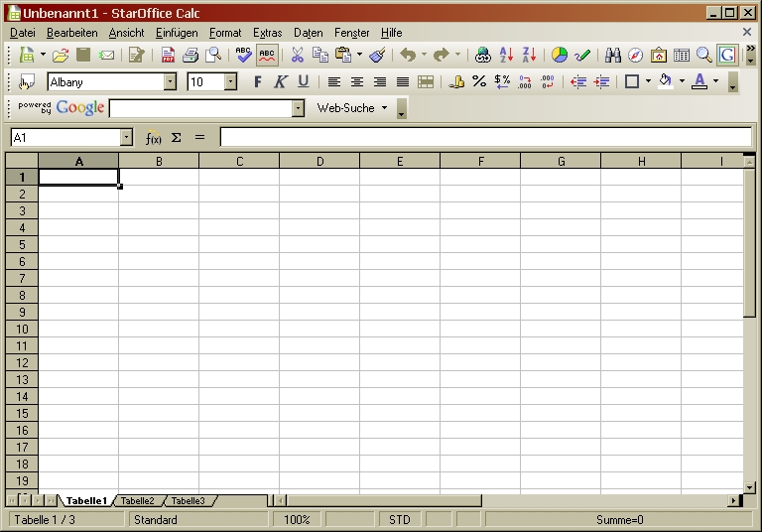Image resolution: width=762 pixels, height=532 pixels.
Task: Click the Function equals button
Action: tap(199, 138)
